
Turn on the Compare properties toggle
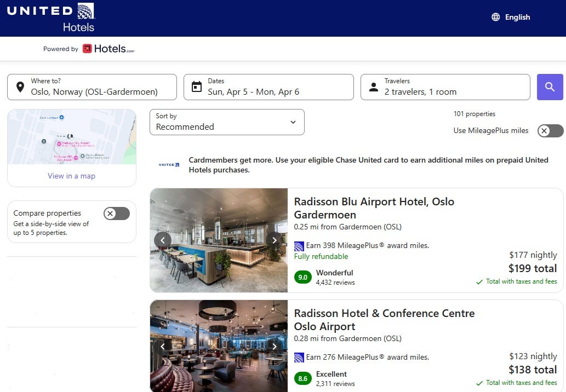coord(116,214)
